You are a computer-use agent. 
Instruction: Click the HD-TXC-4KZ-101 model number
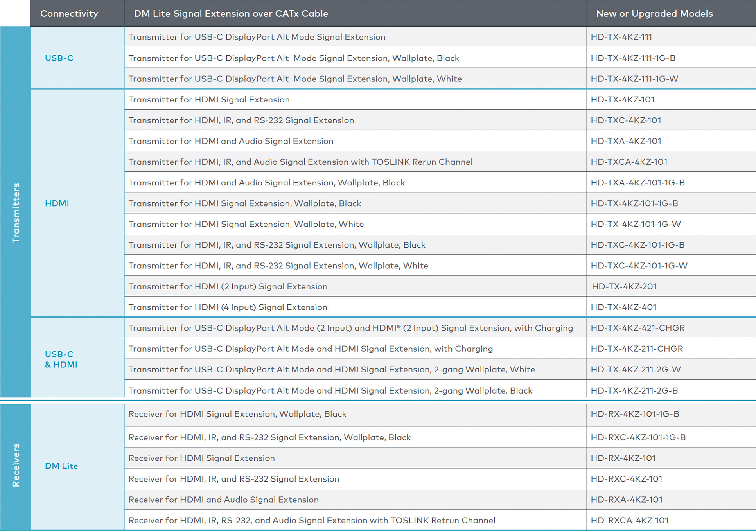coord(626,120)
